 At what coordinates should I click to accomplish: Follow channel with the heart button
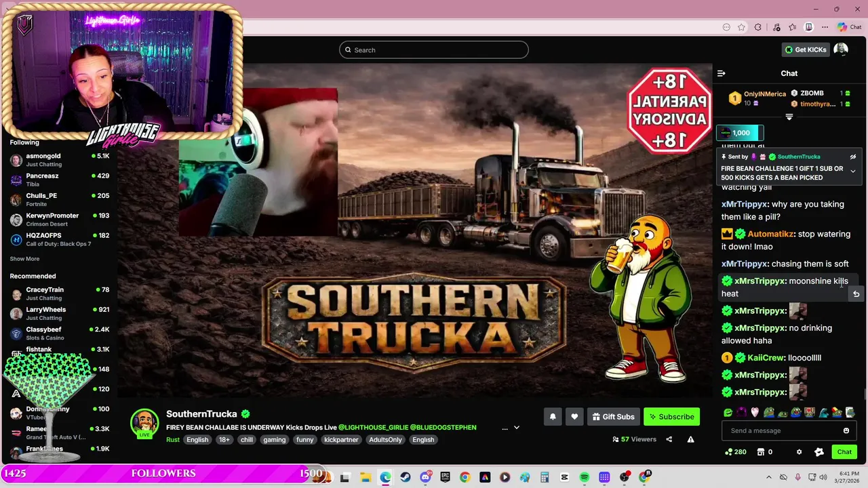574,417
